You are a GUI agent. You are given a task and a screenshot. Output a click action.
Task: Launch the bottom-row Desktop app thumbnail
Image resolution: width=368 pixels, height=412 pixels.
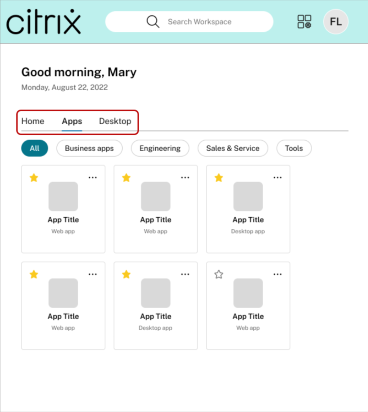[156, 293]
